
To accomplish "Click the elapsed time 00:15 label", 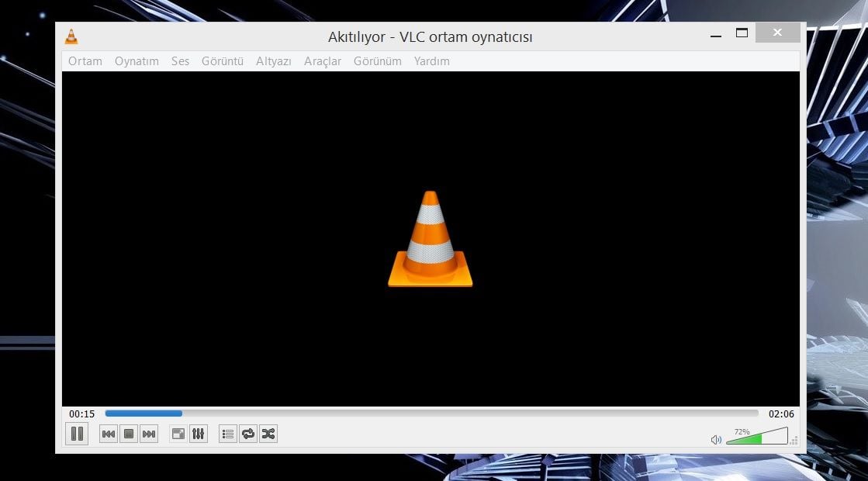I will [82, 414].
